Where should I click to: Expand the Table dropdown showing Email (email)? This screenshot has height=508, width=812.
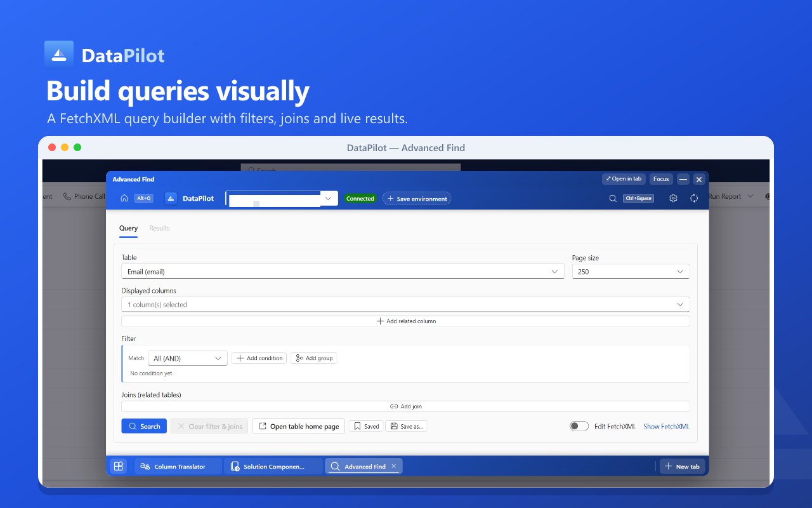coord(343,272)
